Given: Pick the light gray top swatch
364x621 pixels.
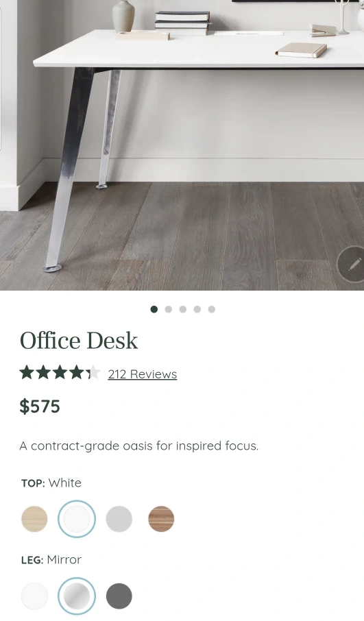Looking at the screenshot, I should click(119, 519).
